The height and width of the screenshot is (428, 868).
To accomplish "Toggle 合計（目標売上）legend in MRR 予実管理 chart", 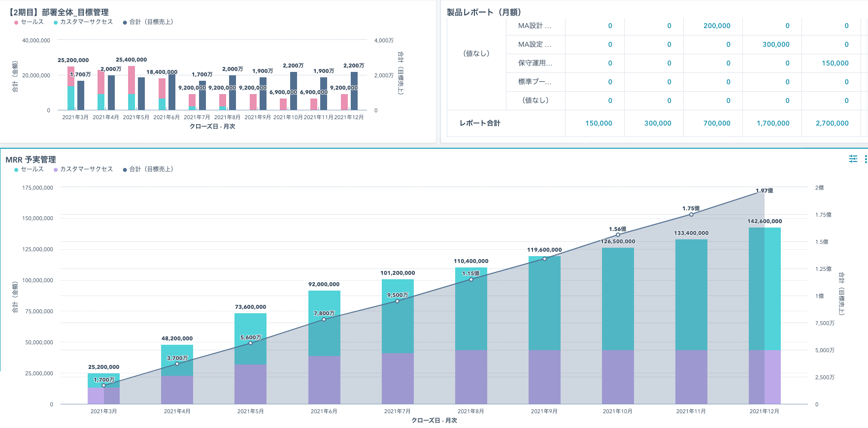I will pos(148,169).
